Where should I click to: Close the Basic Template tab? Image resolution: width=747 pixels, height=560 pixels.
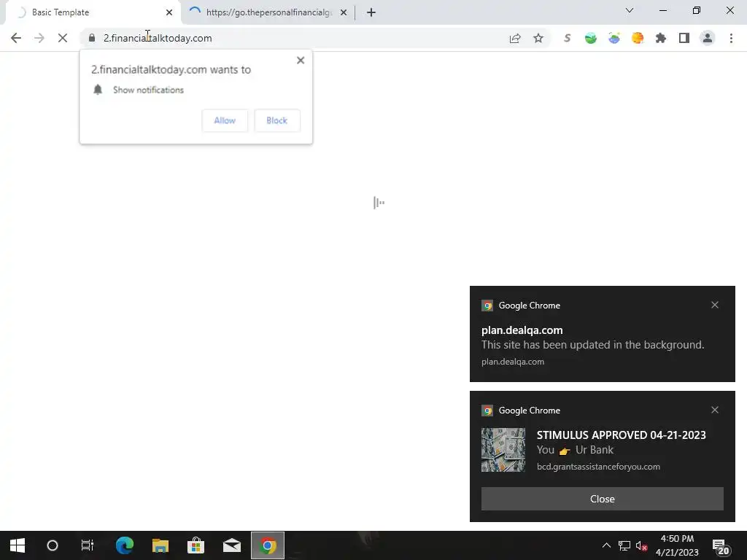pyautogui.click(x=169, y=12)
